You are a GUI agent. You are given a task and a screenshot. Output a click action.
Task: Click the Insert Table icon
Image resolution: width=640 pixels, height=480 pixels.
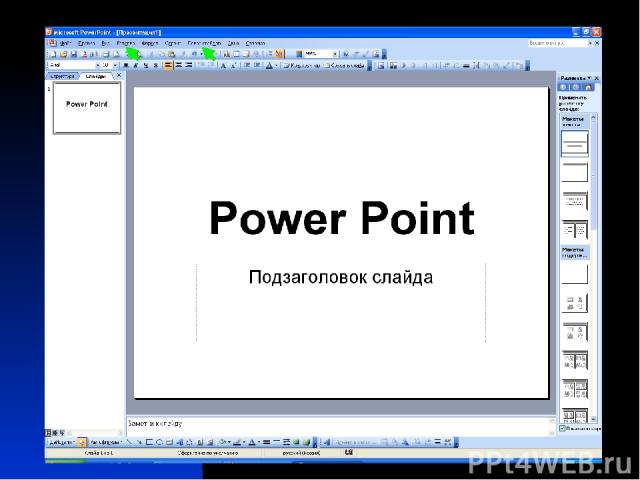[x=236, y=54]
